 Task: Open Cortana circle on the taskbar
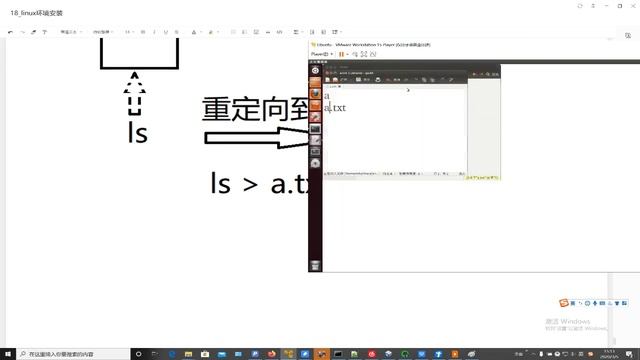point(138,354)
